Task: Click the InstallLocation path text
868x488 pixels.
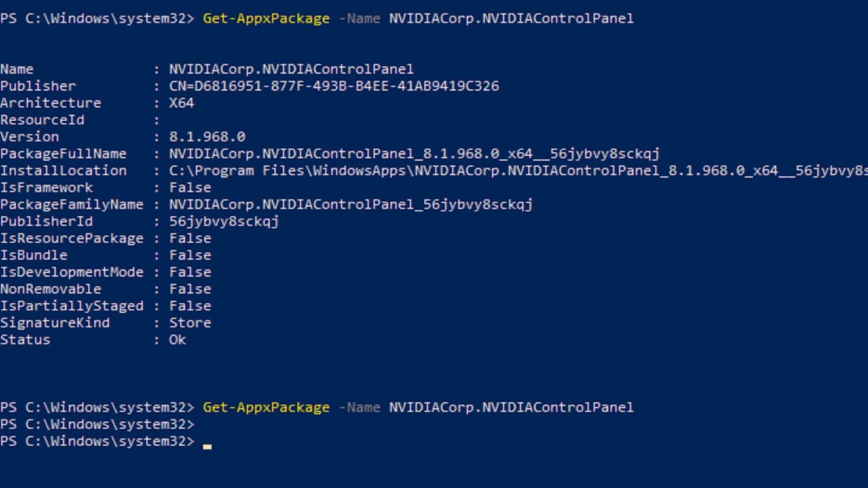Action: [517, 170]
